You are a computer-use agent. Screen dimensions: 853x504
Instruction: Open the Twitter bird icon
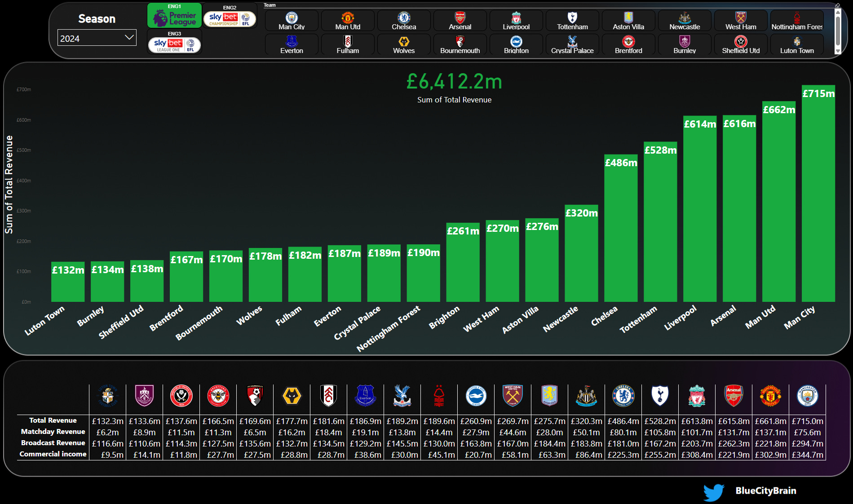tap(714, 492)
